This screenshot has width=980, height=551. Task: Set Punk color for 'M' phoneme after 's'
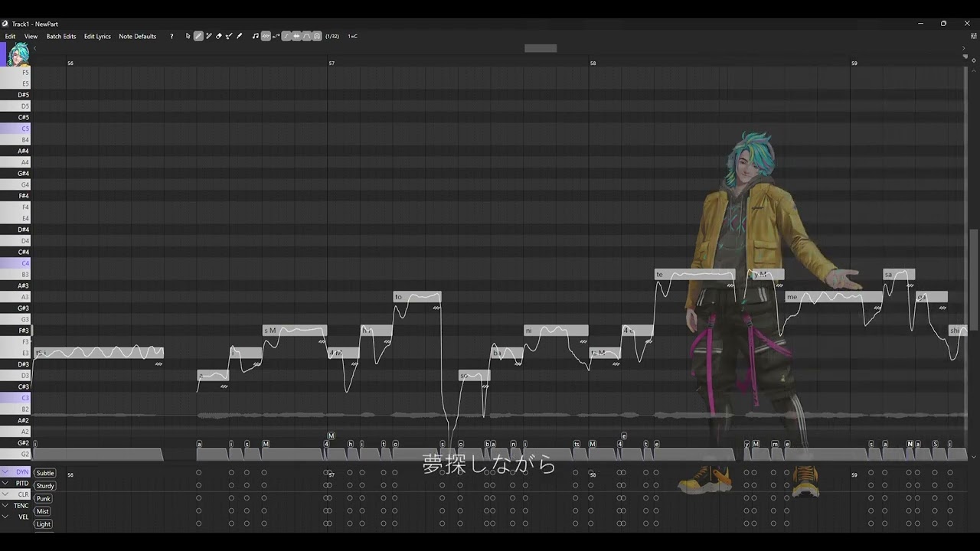[x=264, y=497]
